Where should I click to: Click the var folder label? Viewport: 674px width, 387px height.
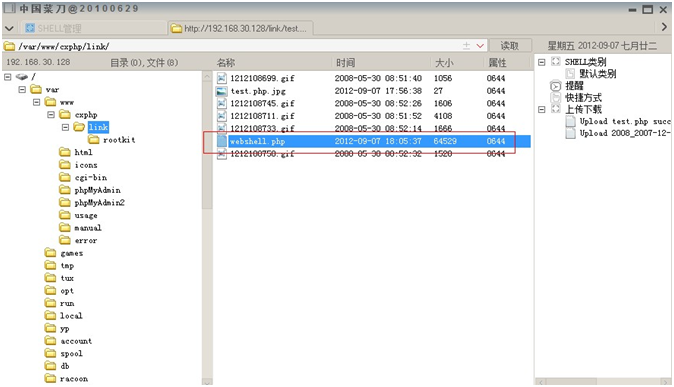[52, 90]
